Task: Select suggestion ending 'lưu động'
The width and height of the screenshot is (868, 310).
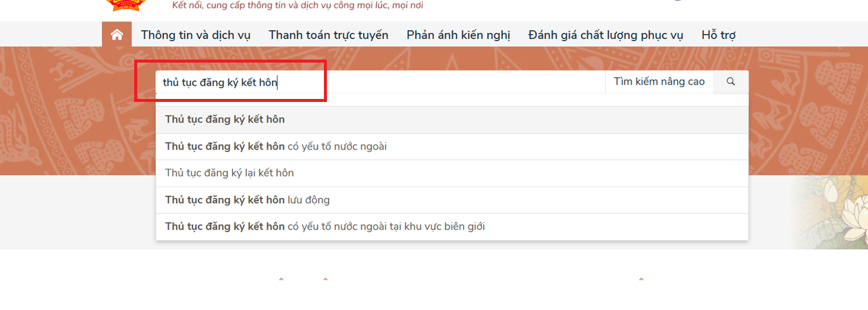Action: pyautogui.click(x=452, y=200)
